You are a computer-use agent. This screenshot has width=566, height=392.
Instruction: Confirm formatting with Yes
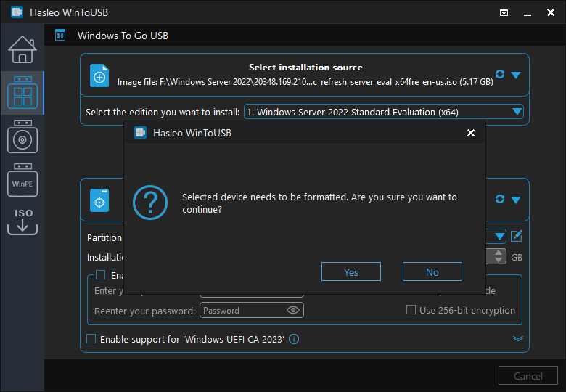coord(351,271)
